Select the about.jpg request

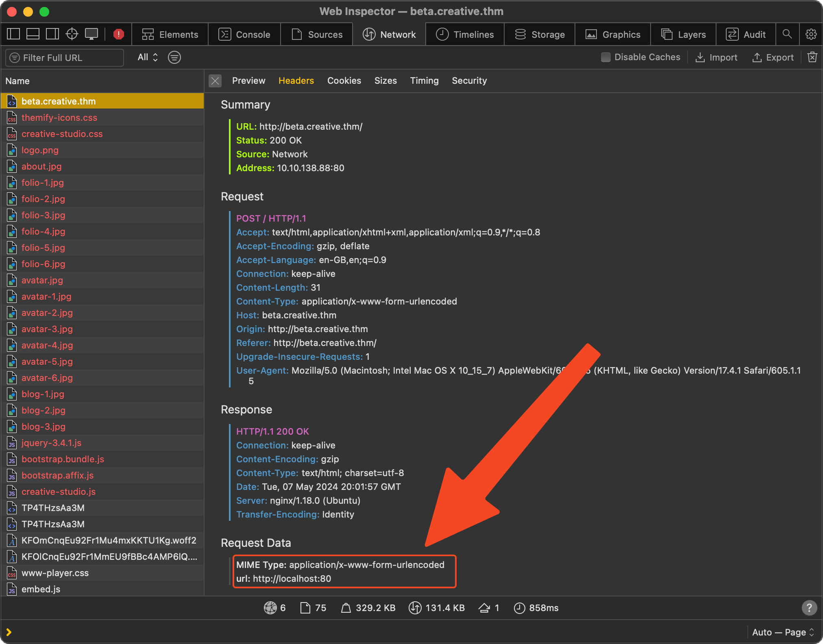pyautogui.click(x=102, y=166)
